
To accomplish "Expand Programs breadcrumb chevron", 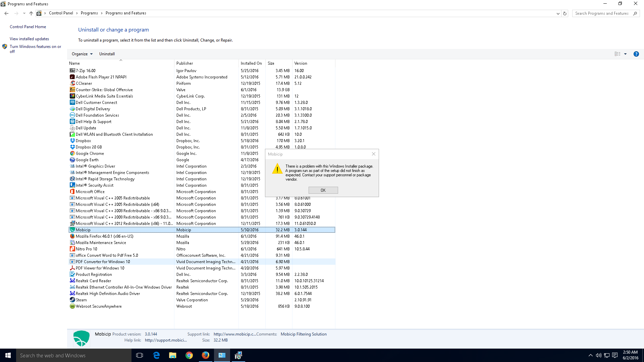I will (x=102, y=13).
